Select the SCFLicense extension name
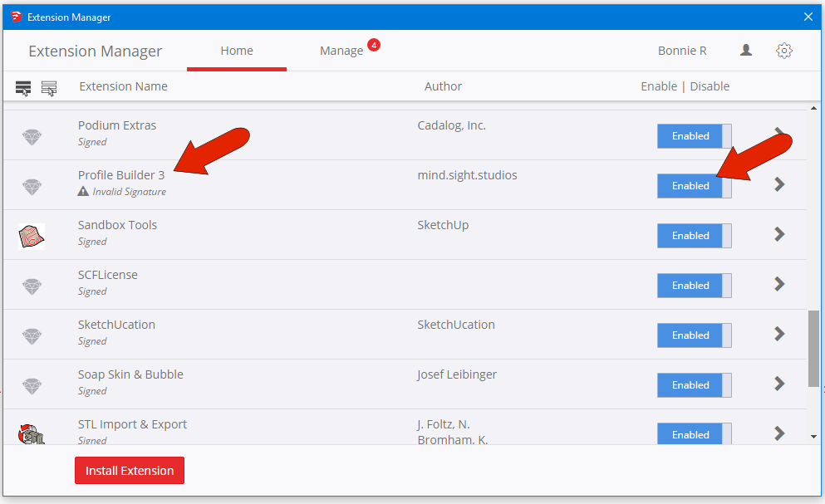This screenshot has height=504, width=825. pyautogui.click(x=108, y=275)
